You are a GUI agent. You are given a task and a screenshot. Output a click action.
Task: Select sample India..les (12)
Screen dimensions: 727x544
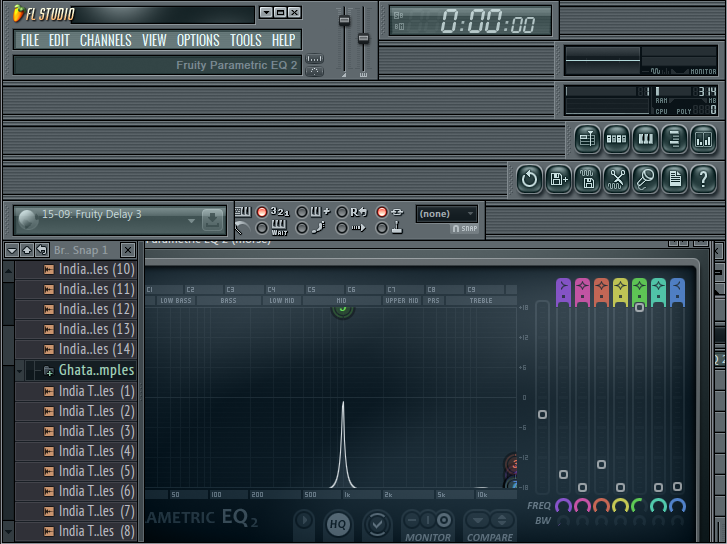(76, 309)
